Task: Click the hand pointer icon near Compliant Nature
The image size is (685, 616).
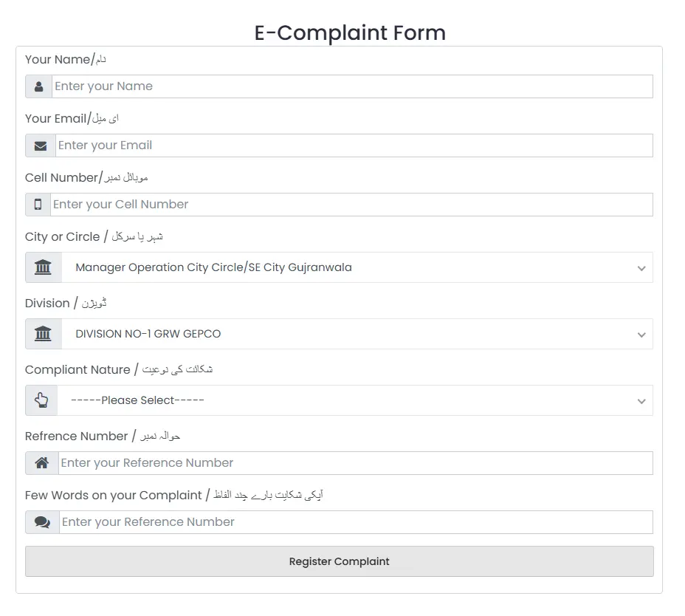Action: pos(41,400)
